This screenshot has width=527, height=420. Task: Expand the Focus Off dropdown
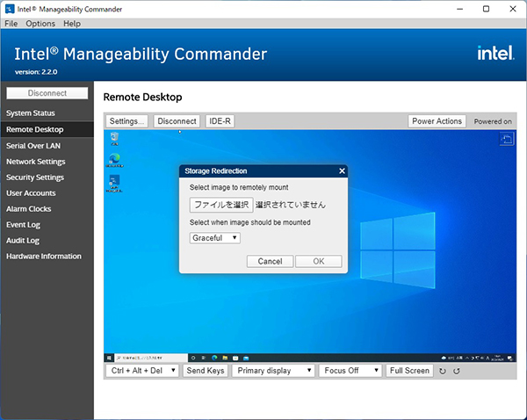pos(349,371)
